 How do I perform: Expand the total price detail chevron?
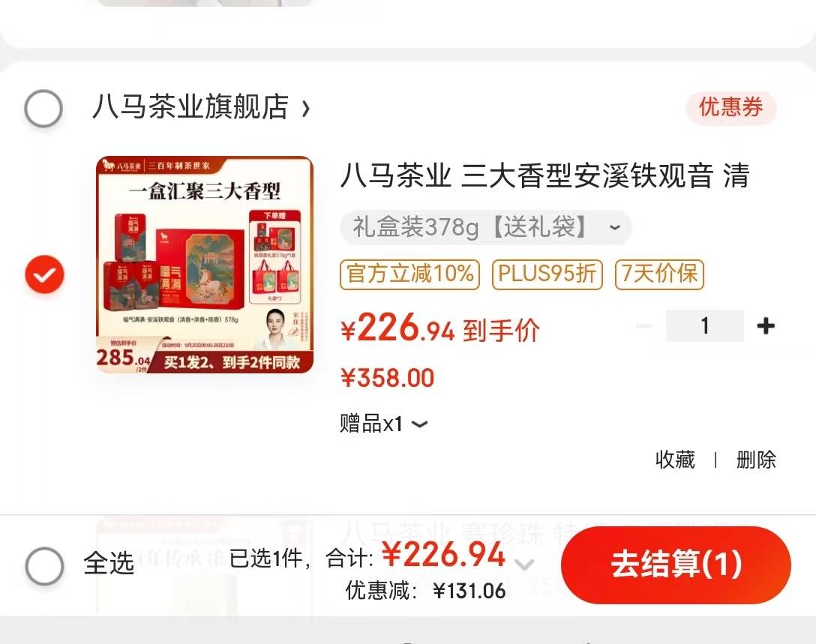[x=524, y=564]
